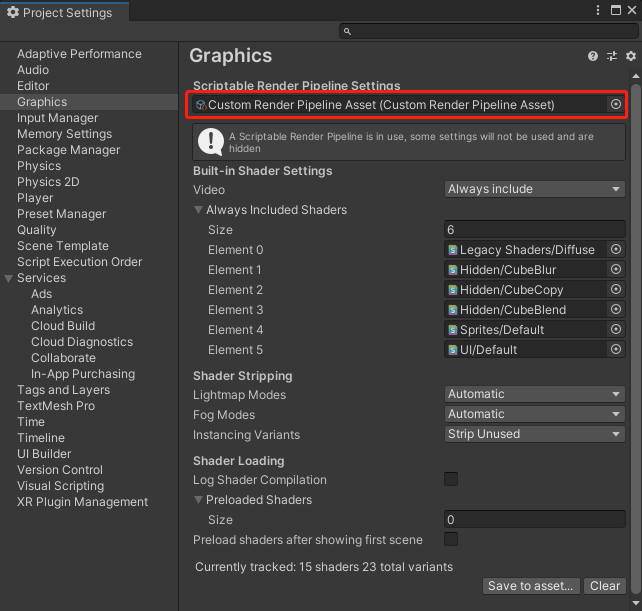Open object picker for Hidden/CubeBlur
Image resolution: width=642 pixels, height=611 pixels.
(616, 269)
